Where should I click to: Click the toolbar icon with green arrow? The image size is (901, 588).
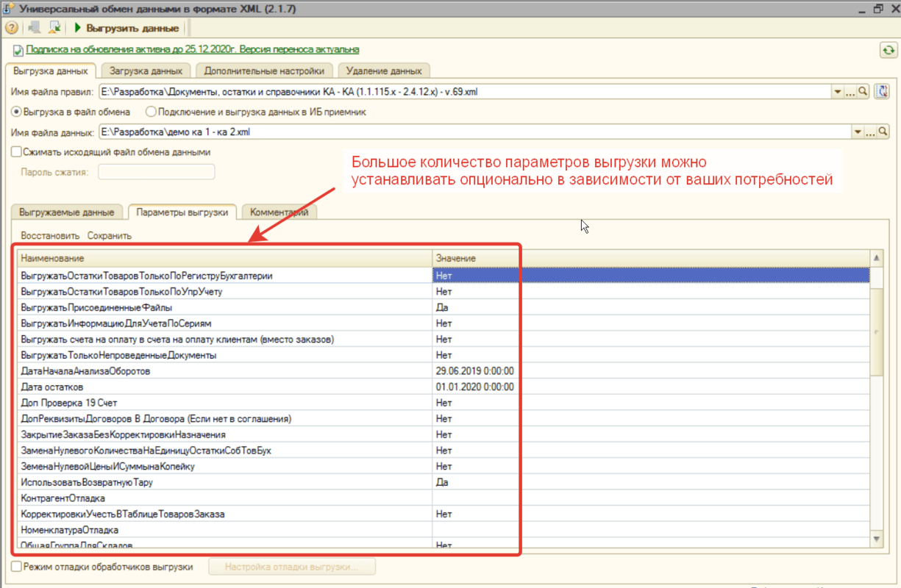tap(54, 28)
